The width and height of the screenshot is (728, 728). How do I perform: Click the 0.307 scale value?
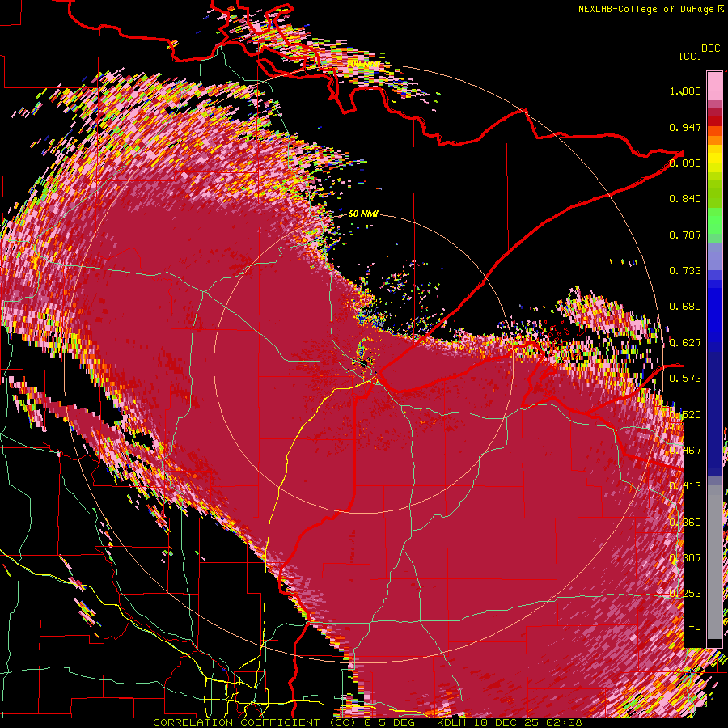[x=685, y=558]
